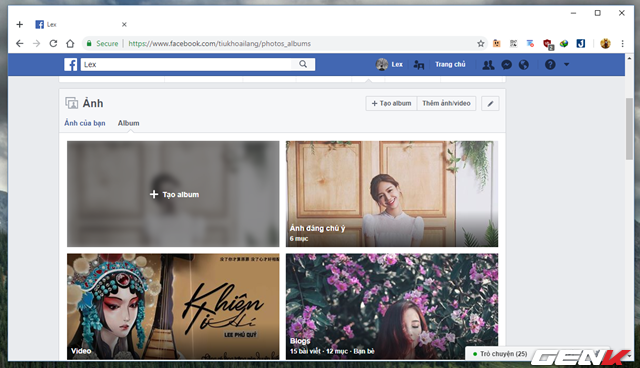Click the Facebook logo icon
Viewport: 640px width, 368px height.
[70, 64]
